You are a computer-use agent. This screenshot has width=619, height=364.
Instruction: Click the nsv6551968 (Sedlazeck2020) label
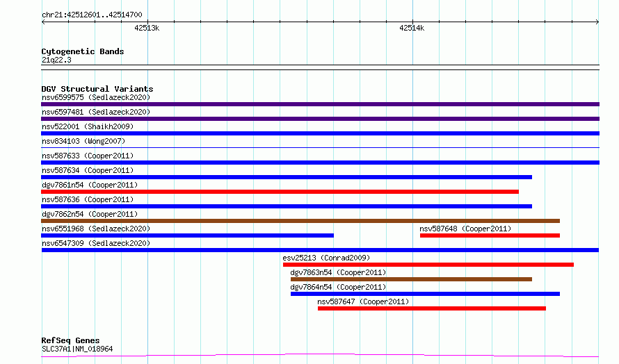pyautogui.click(x=96, y=229)
